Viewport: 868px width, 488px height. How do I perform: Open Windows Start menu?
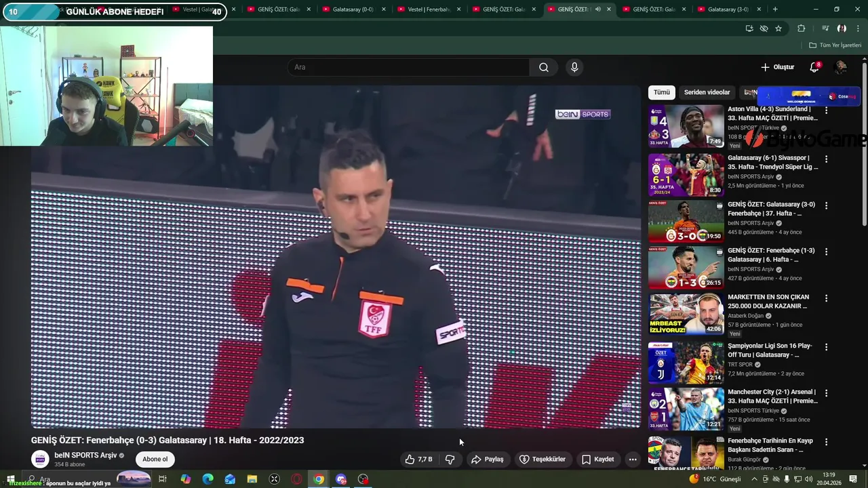click(10, 479)
